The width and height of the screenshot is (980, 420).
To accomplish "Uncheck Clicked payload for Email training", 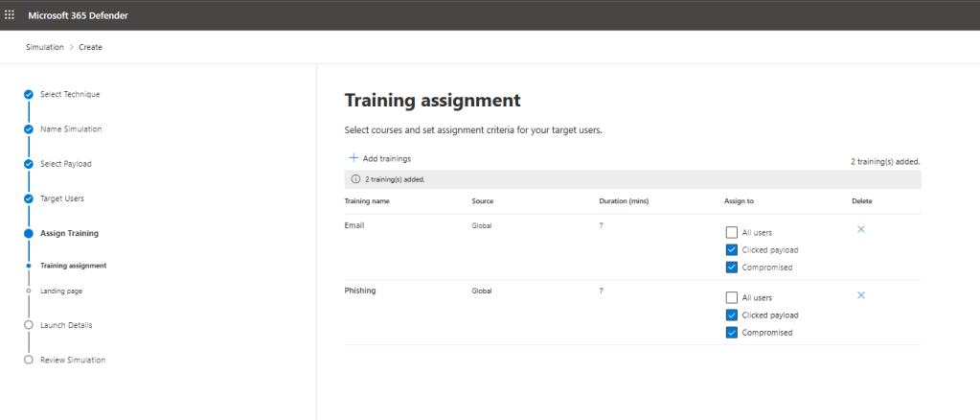I will 732,249.
